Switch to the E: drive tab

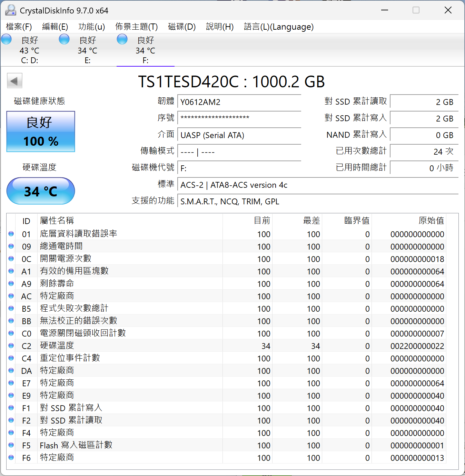click(x=87, y=50)
